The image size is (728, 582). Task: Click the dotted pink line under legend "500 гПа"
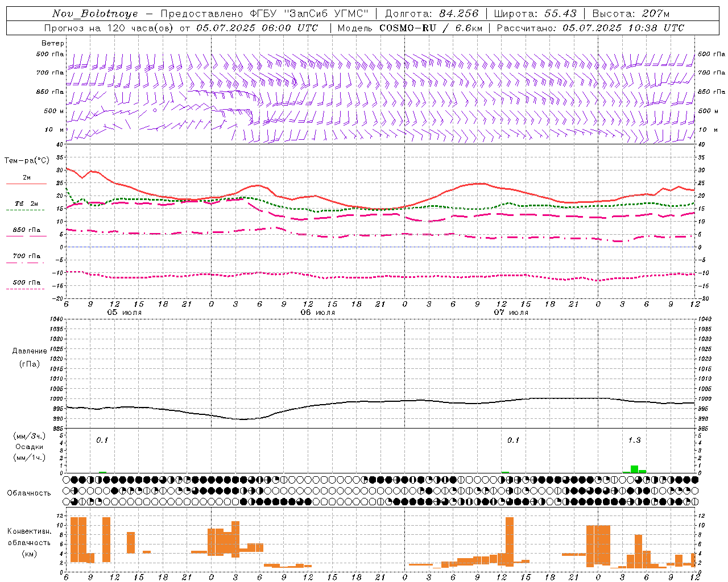coord(25,289)
